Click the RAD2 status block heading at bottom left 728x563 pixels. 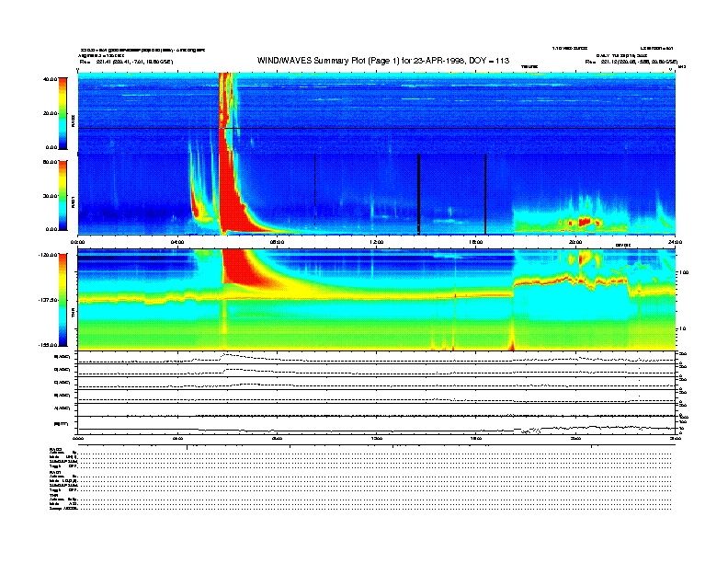coord(56,449)
